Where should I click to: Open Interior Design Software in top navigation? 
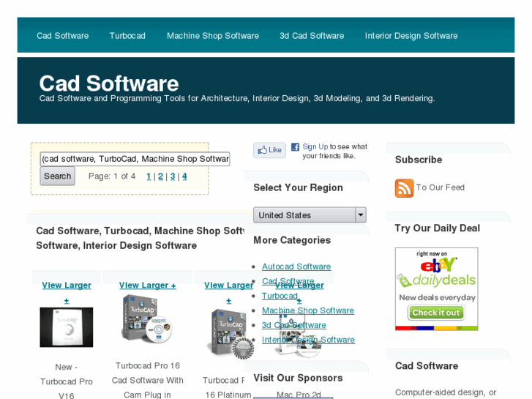tap(411, 36)
